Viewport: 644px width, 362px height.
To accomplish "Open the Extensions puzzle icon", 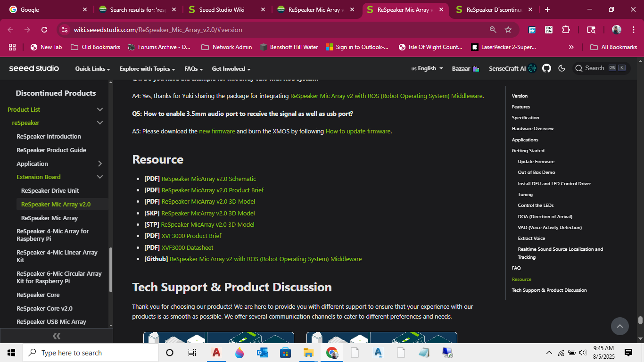I will 566,30.
